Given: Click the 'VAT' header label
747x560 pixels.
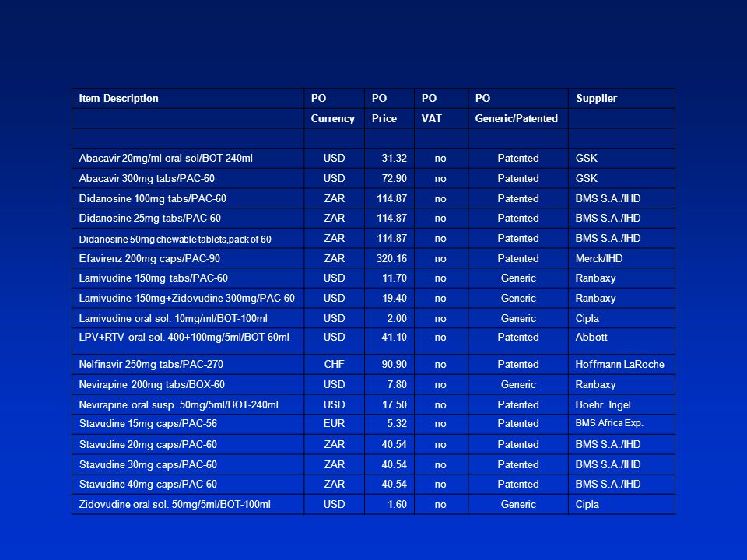Looking at the screenshot, I should (432, 118).
